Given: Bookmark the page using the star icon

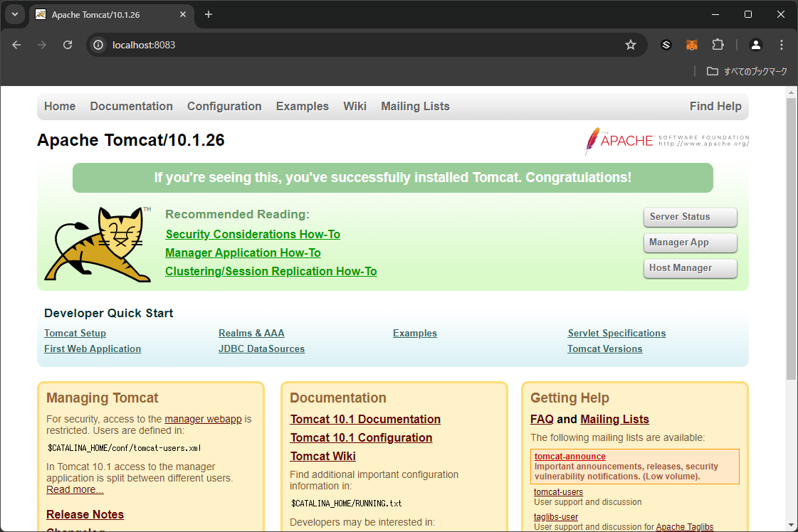Looking at the screenshot, I should click(631, 44).
